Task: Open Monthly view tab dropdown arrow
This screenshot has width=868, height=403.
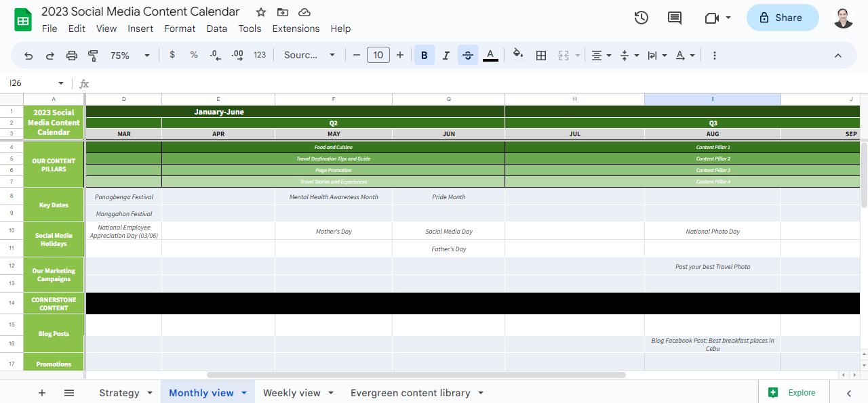Action: 245,393
